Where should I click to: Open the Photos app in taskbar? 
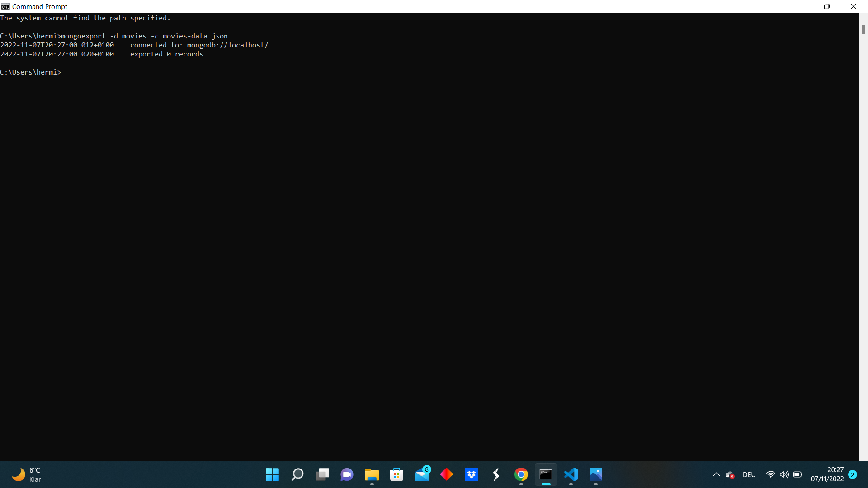(596, 474)
